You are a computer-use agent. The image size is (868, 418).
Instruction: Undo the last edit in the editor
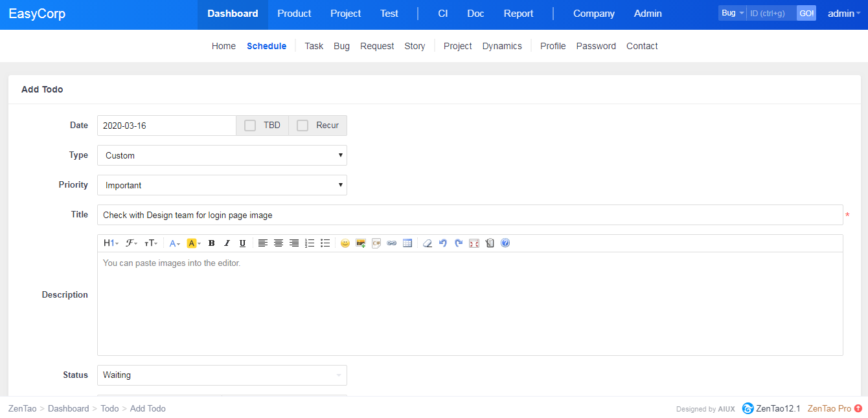point(443,243)
